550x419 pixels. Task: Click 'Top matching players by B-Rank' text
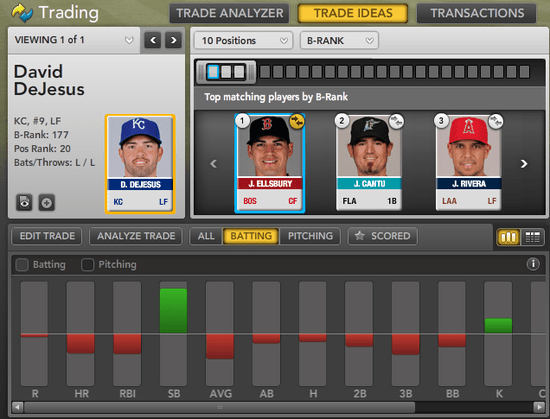(276, 97)
